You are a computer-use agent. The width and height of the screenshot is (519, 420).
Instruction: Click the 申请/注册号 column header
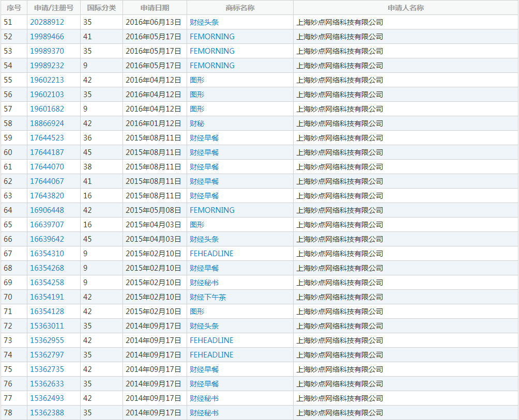[x=54, y=8]
